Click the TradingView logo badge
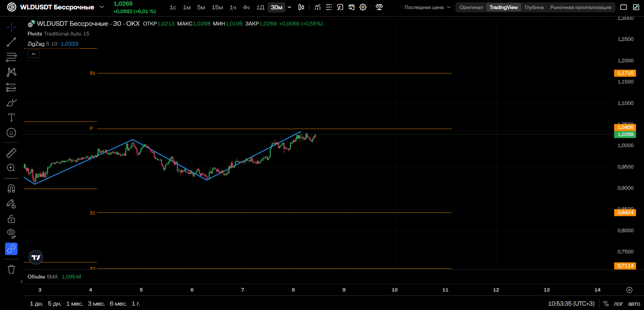 click(x=36, y=257)
